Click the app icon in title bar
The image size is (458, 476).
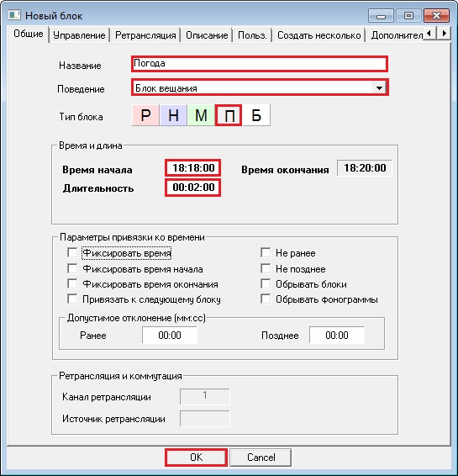click(14, 15)
